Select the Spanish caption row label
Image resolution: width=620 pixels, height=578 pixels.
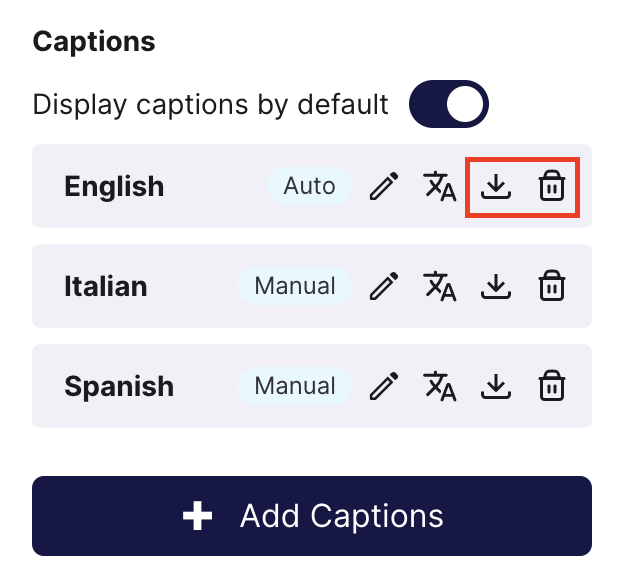point(119,387)
